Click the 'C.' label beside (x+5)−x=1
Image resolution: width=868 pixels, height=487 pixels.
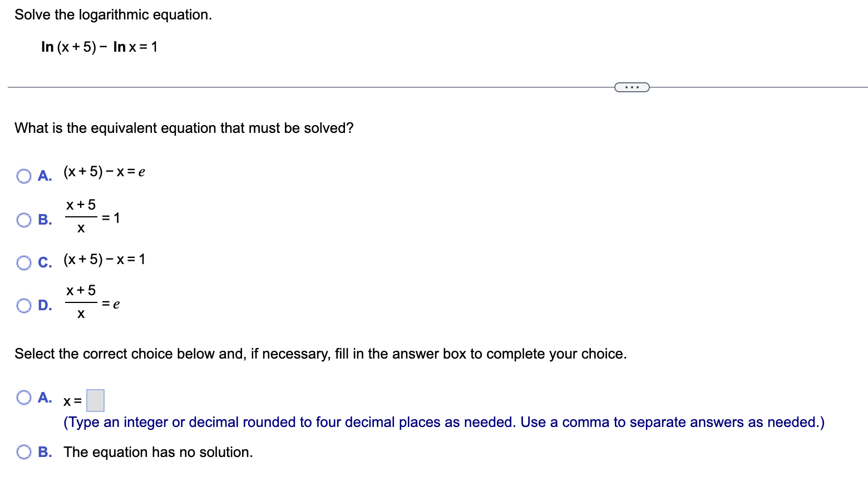45,262
